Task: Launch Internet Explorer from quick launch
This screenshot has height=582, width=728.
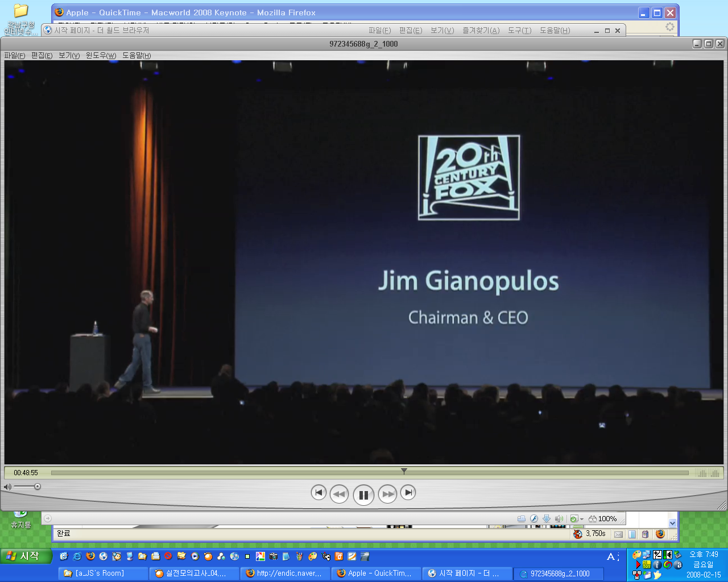Action: tap(77, 556)
